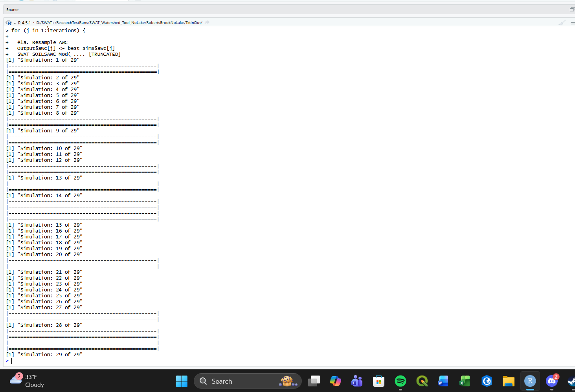Open Microsoft Teams from the taskbar
575x392 pixels.
(x=357, y=381)
